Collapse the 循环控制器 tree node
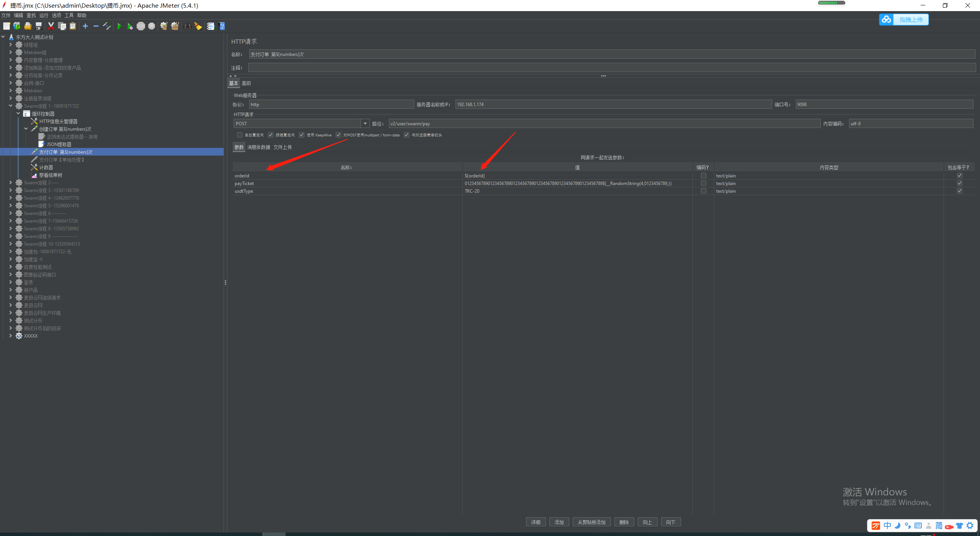This screenshot has width=980, height=536. [18, 113]
